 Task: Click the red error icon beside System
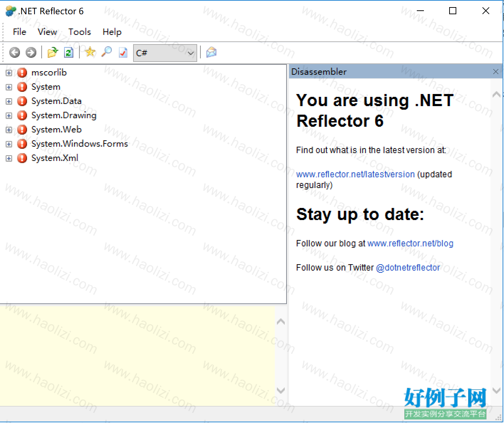[22, 87]
